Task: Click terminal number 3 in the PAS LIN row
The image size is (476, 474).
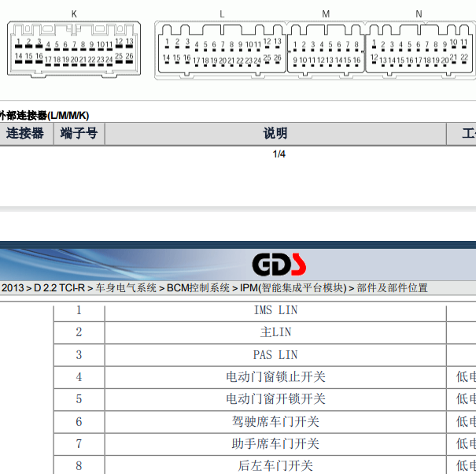Action: pyautogui.click(x=79, y=355)
